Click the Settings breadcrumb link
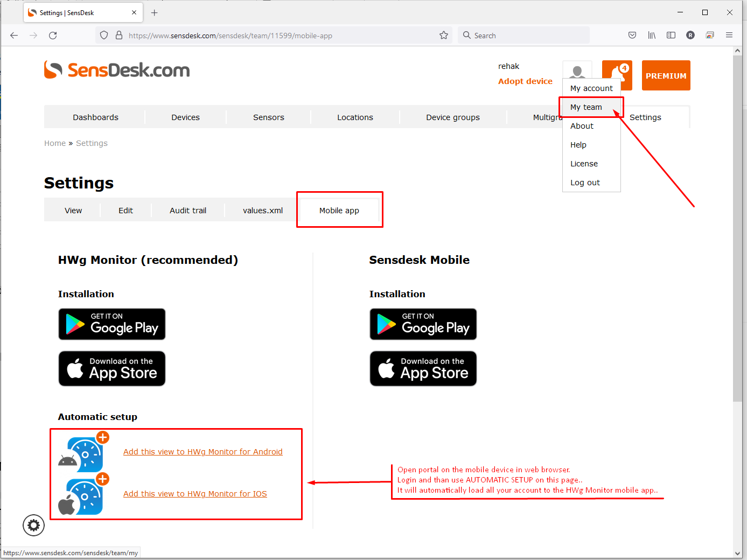 pyautogui.click(x=92, y=143)
